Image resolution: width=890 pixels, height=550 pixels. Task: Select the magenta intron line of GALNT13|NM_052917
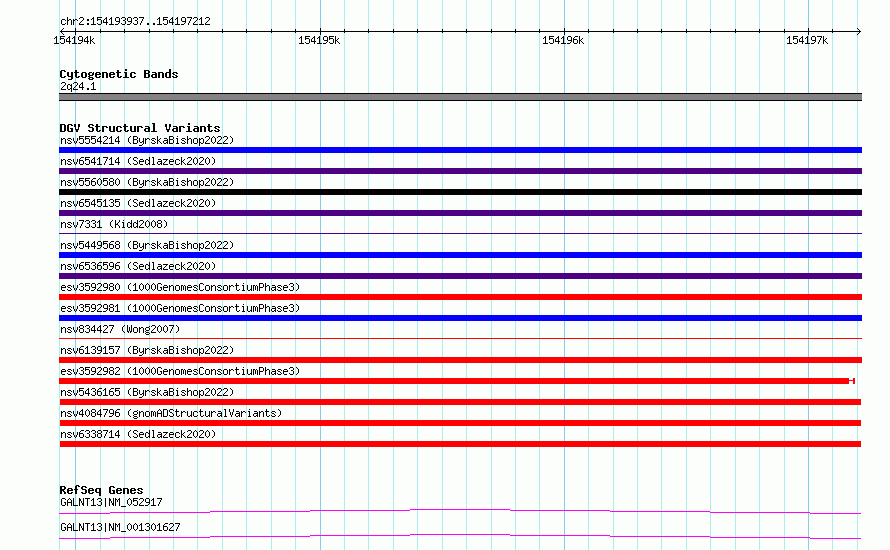pos(460,511)
